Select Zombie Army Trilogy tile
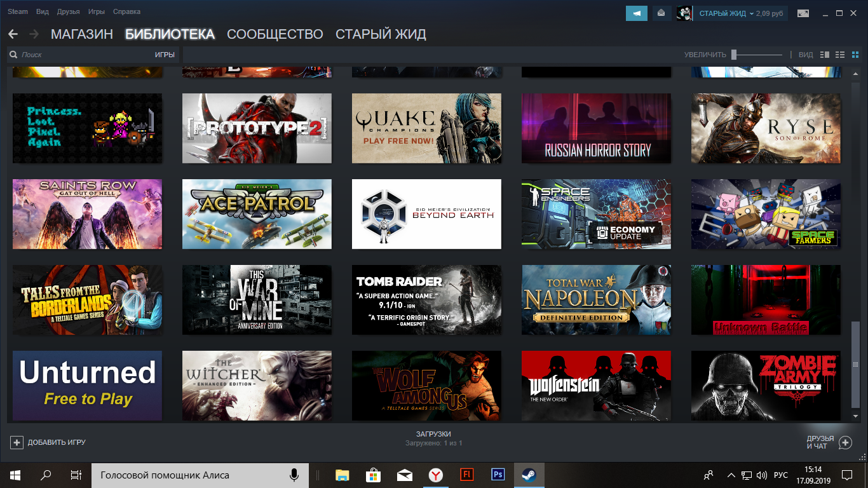The height and width of the screenshot is (488, 868). tap(766, 386)
